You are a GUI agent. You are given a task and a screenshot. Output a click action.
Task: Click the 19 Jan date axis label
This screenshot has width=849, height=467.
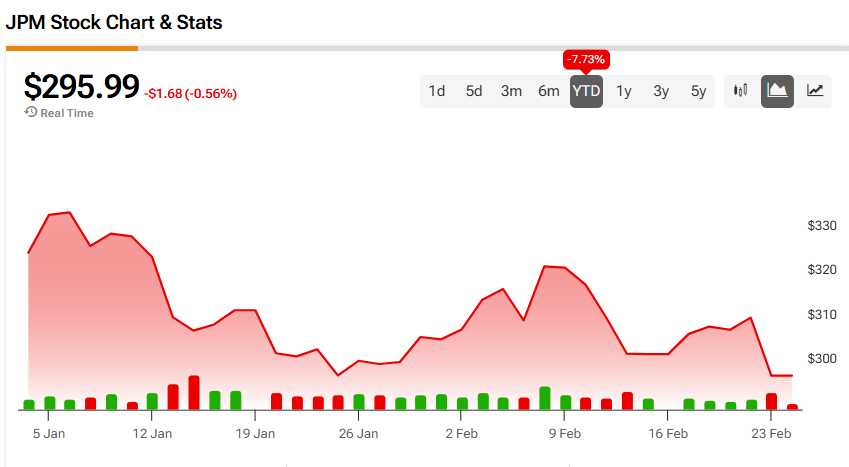[255, 433]
